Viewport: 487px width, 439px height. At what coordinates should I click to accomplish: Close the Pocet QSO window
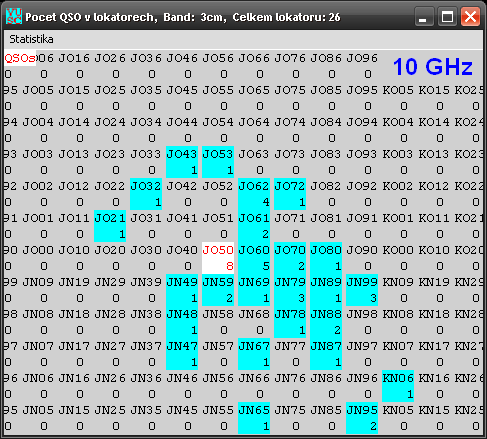tap(470, 16)
